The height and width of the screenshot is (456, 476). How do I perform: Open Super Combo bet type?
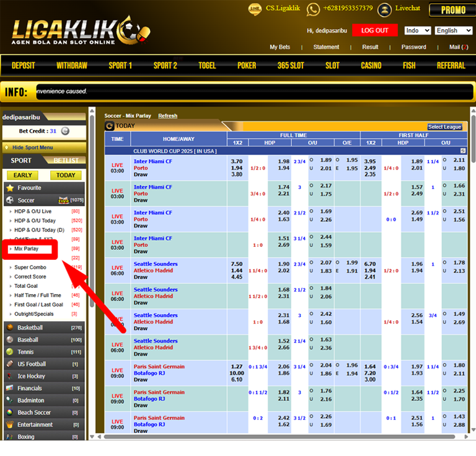click(30, 267)
